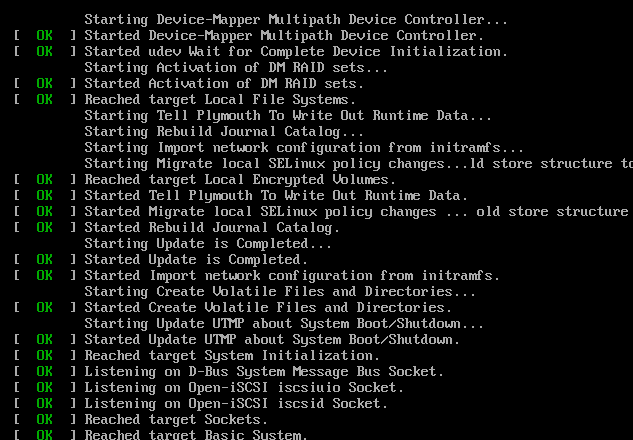Select the 'Starting Update is Completed' line
Screen dimensions: 633x440
tap(208, 243)
